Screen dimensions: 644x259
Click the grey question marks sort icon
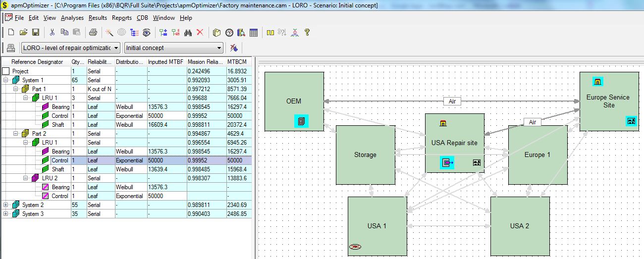point(282,32)
